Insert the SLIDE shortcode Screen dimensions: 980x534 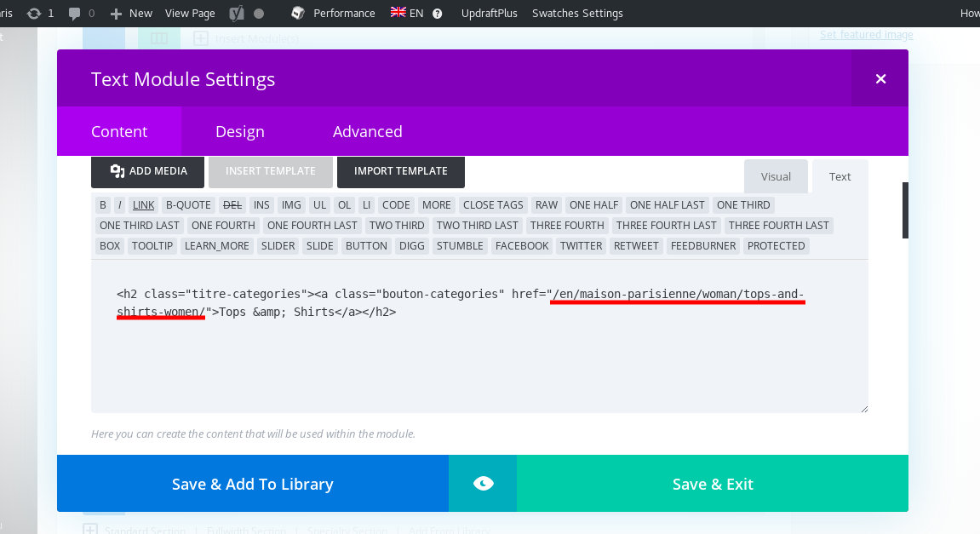point(320,246)
